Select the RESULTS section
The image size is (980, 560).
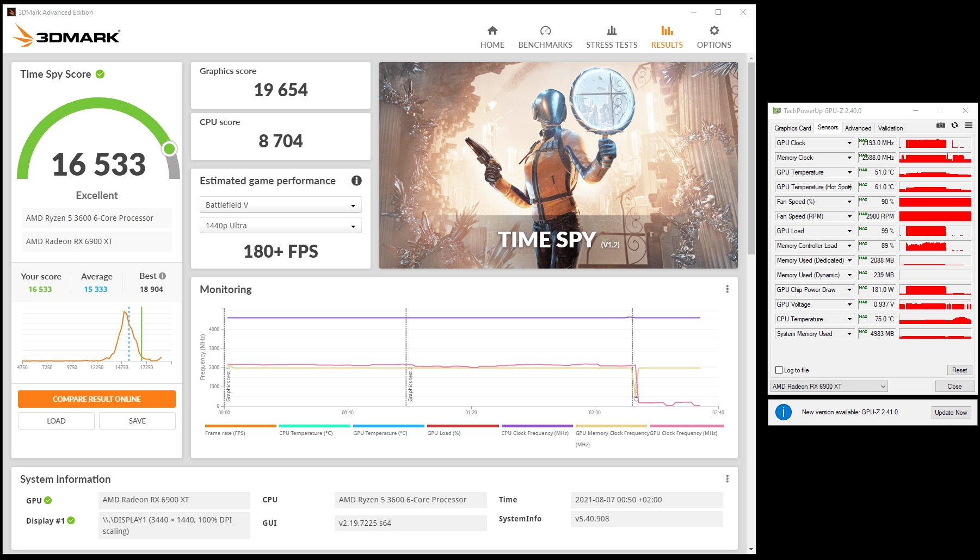click(x=667, y=38)
